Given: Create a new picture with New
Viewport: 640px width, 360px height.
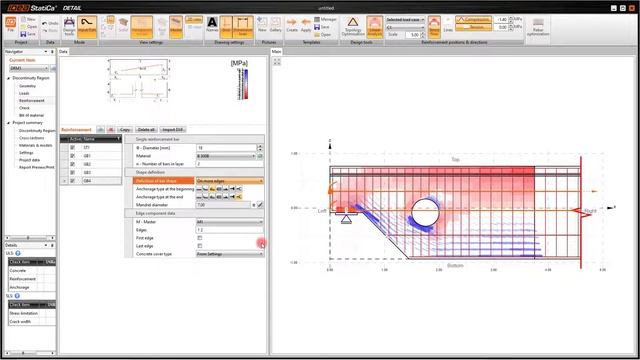Looking at the screenshot, I should click(x=262, y=25).
